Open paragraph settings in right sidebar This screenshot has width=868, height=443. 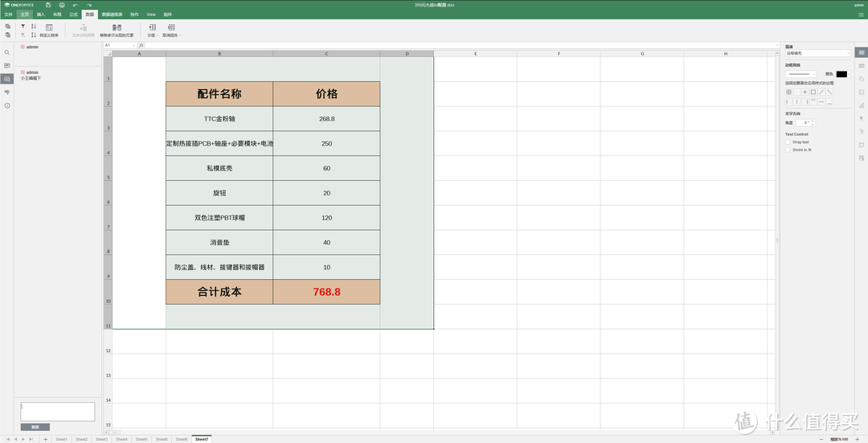pyautogui.click(x=862, y=118)
